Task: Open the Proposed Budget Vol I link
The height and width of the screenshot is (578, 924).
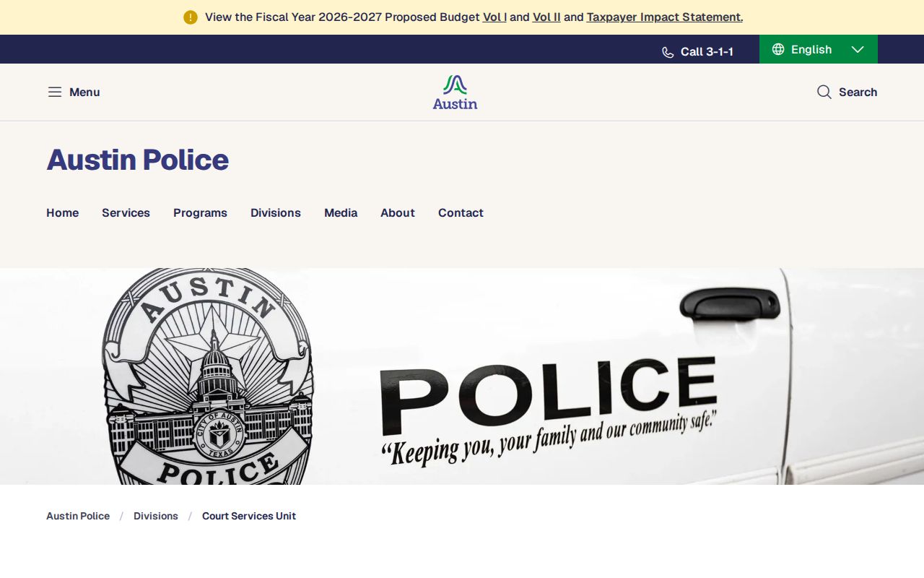Action: tap(494, 17)
